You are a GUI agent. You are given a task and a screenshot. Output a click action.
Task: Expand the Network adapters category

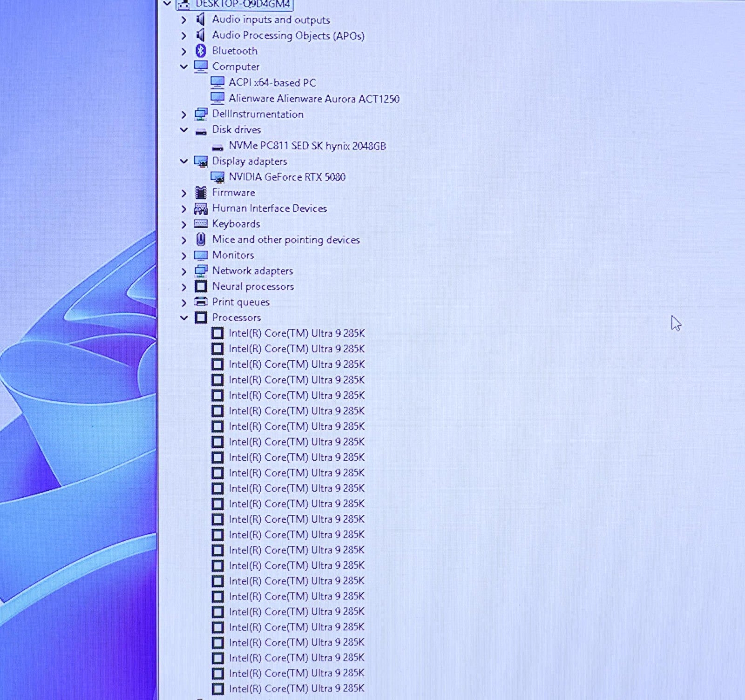[x=184, y=271]
